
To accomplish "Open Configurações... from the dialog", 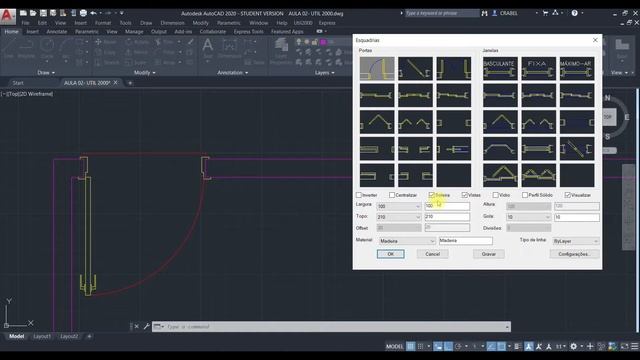I will (x=574, y=254).
